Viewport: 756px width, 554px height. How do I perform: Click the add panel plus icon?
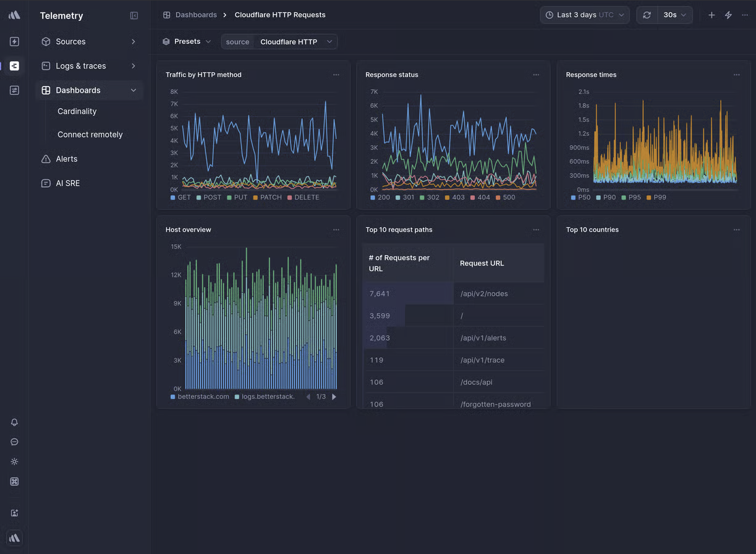click(711, 14)
